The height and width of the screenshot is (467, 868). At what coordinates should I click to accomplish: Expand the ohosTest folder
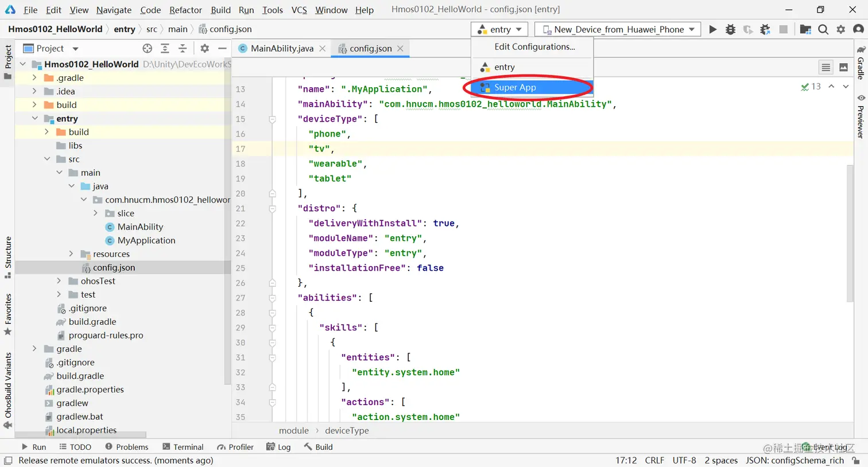[59, 281]
